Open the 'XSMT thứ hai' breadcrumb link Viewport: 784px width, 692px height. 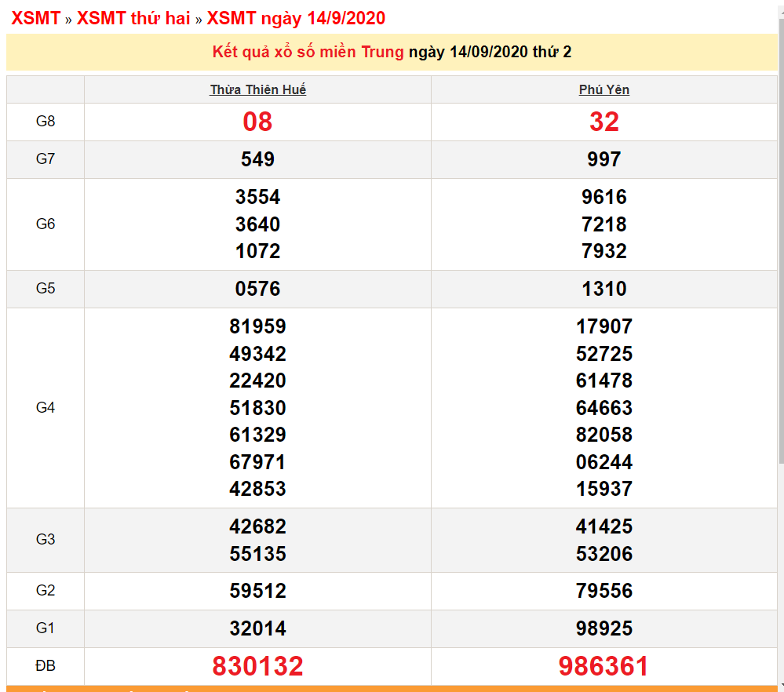tap(133, 19)
